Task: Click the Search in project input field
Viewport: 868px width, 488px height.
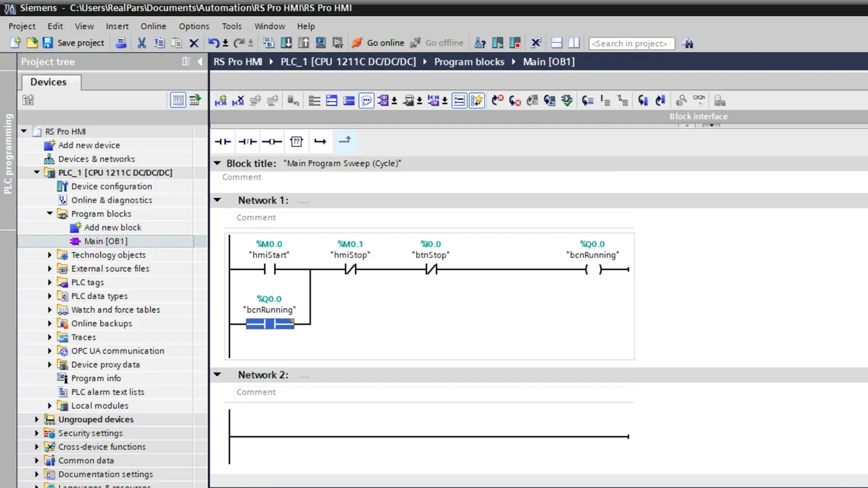Action: pos(631,43)
